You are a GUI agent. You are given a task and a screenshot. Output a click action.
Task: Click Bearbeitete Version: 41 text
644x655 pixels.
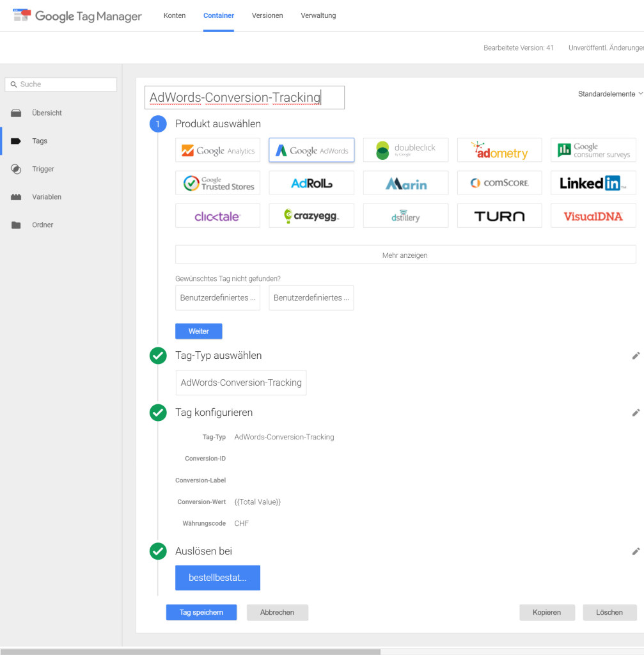tap(518, 48)
